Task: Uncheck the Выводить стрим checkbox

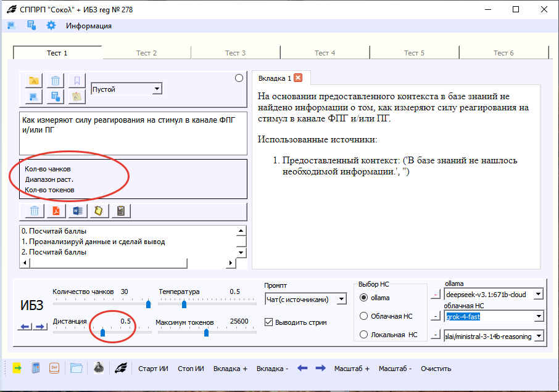Action: coord(268,322)
